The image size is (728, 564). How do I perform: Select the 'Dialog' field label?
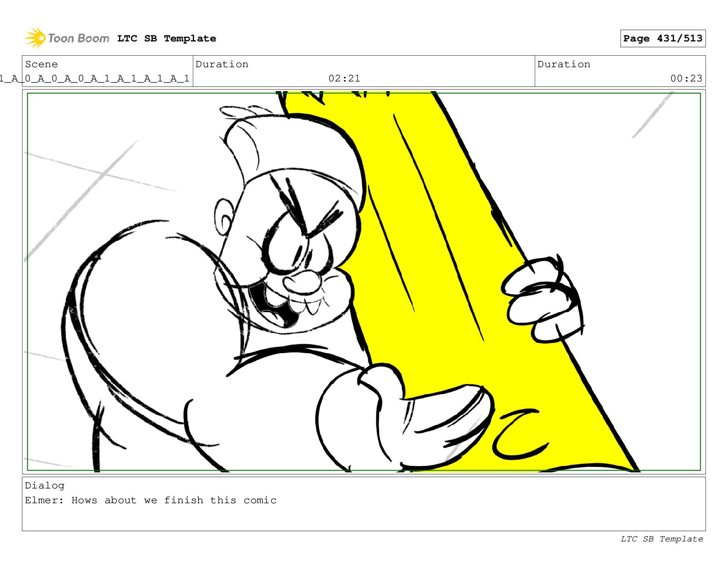pyautogui.click(x=45, y=486)
